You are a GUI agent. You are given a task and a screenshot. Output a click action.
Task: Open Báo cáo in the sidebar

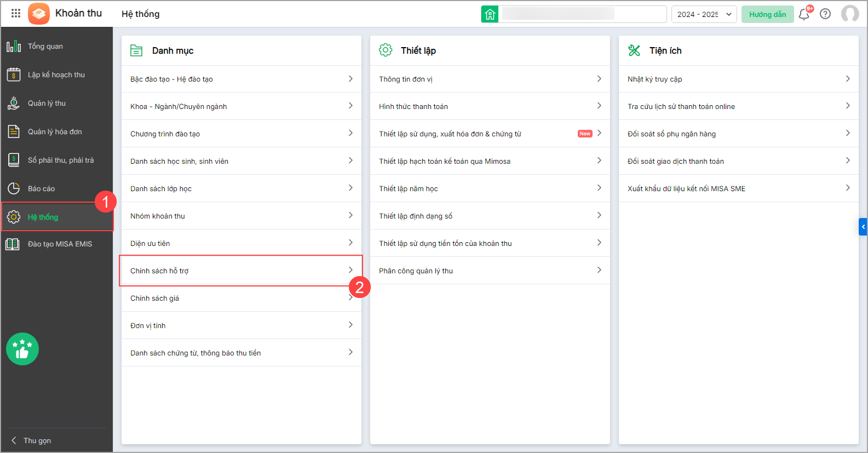(41, 189)
